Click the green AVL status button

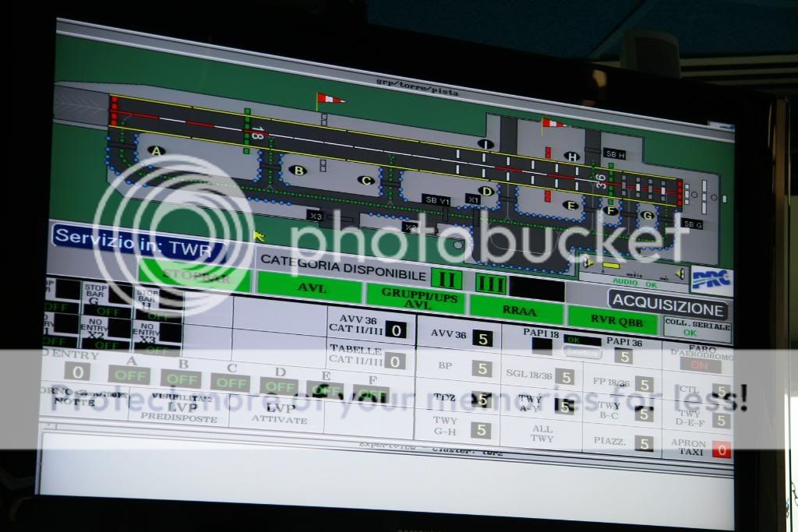click(310, 287)
